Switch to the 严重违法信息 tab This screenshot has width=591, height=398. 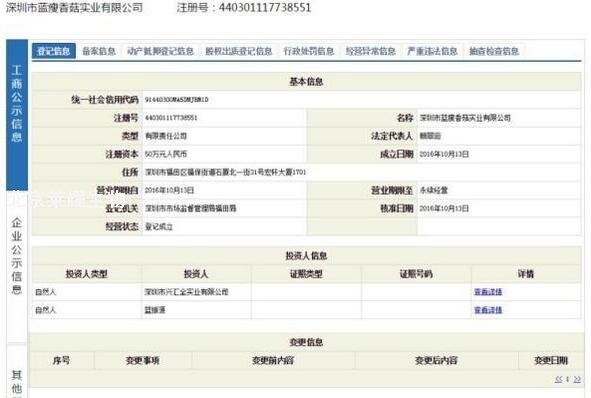432,51
